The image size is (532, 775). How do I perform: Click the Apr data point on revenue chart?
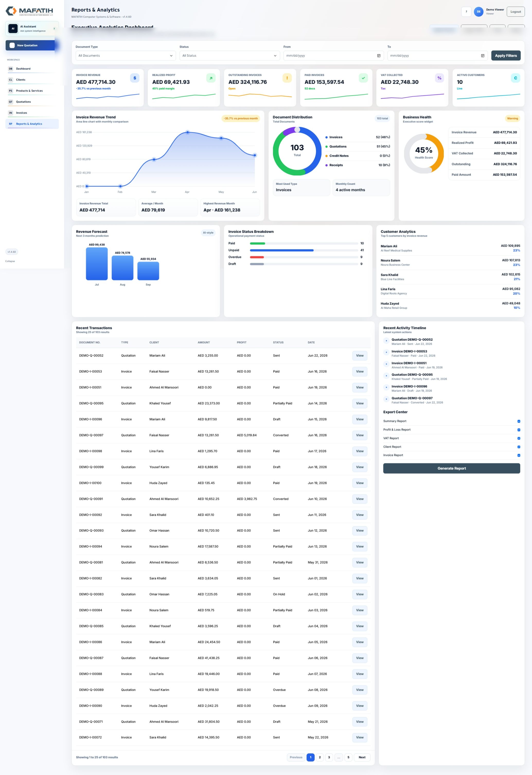click(188, 132)
